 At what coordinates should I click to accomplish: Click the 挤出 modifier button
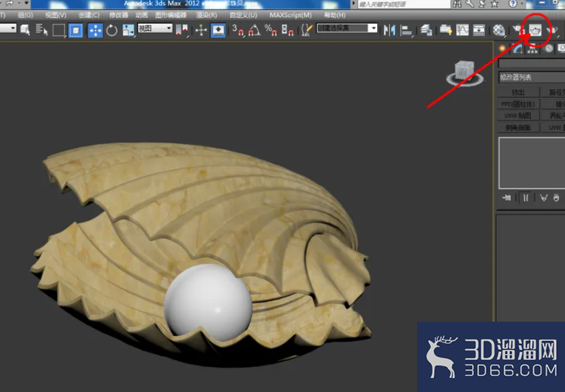[x=518, y=92]
